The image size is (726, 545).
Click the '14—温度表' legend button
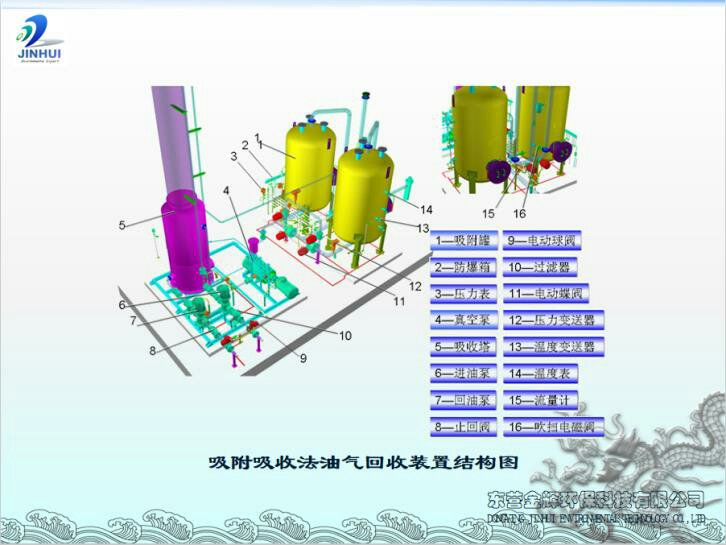(539, 373)
